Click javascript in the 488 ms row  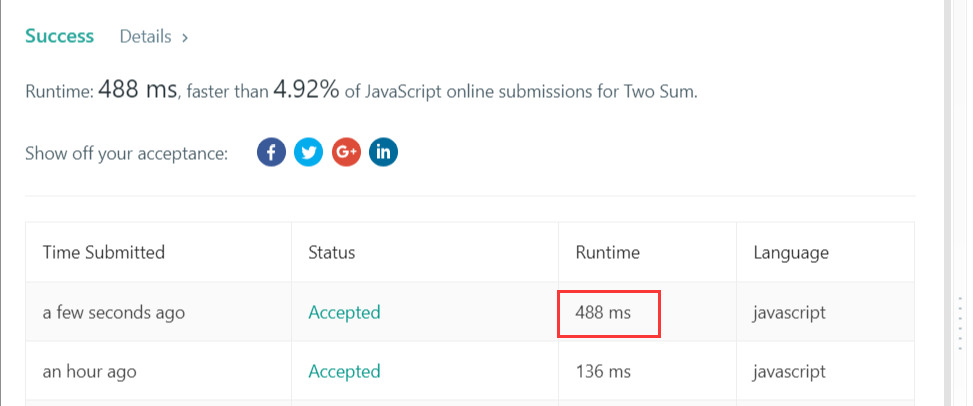pos(789,312)
